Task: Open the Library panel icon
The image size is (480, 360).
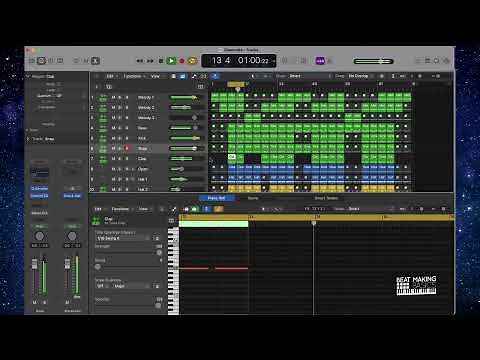Action: tap(32, 61)
